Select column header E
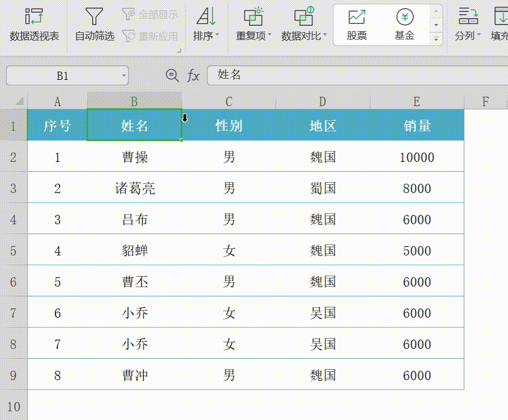508x420 pixels. pyautogui.click(x=416, y=101)
